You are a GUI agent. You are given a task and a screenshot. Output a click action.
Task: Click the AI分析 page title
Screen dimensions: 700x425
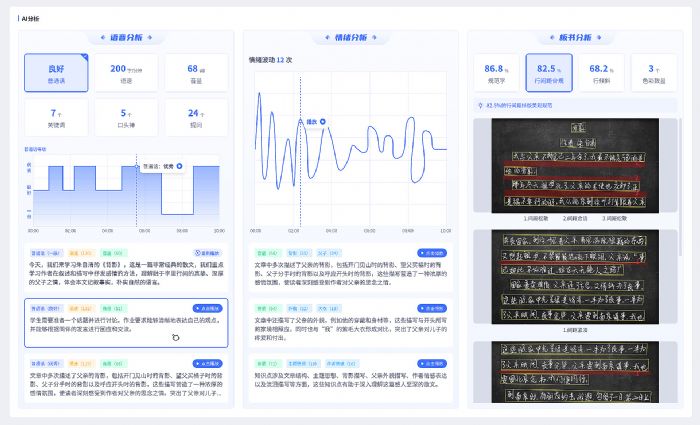[30, 19]
